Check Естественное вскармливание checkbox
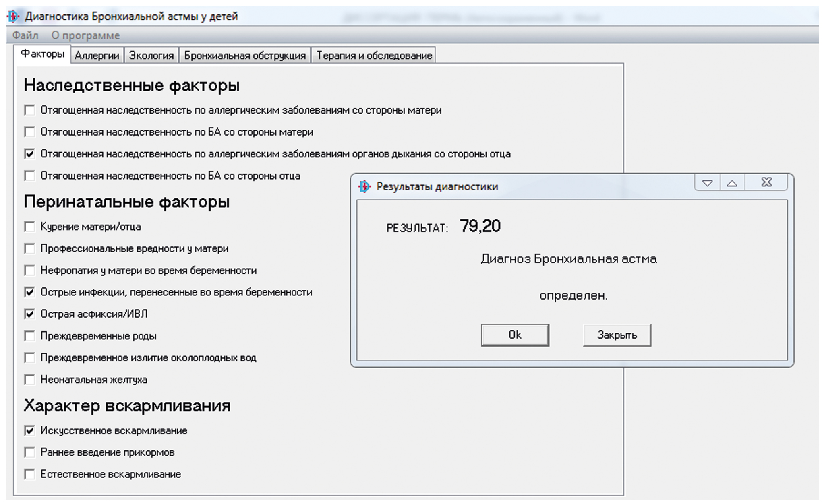 coord(29,474)
